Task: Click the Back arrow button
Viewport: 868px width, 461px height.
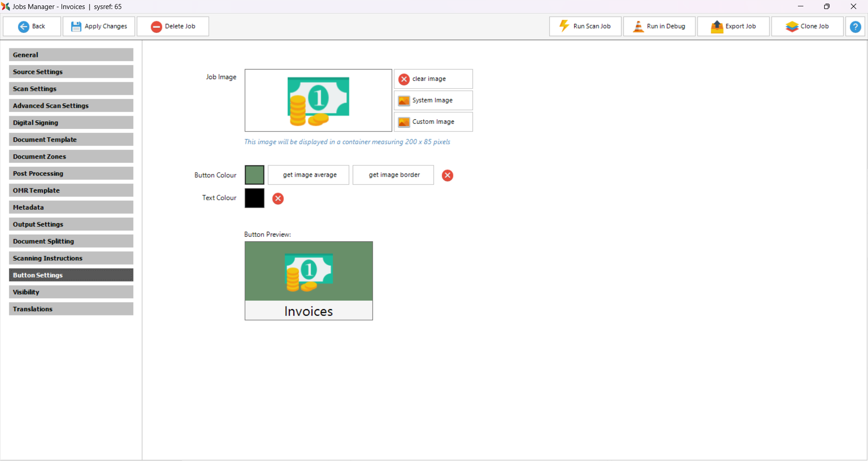Action: coord(32,26)
